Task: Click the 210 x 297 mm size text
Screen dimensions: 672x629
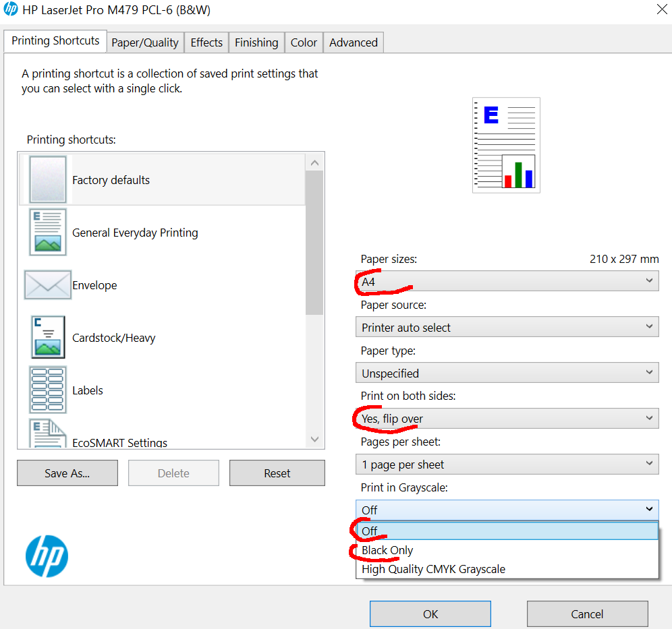Action: point(624,259)
